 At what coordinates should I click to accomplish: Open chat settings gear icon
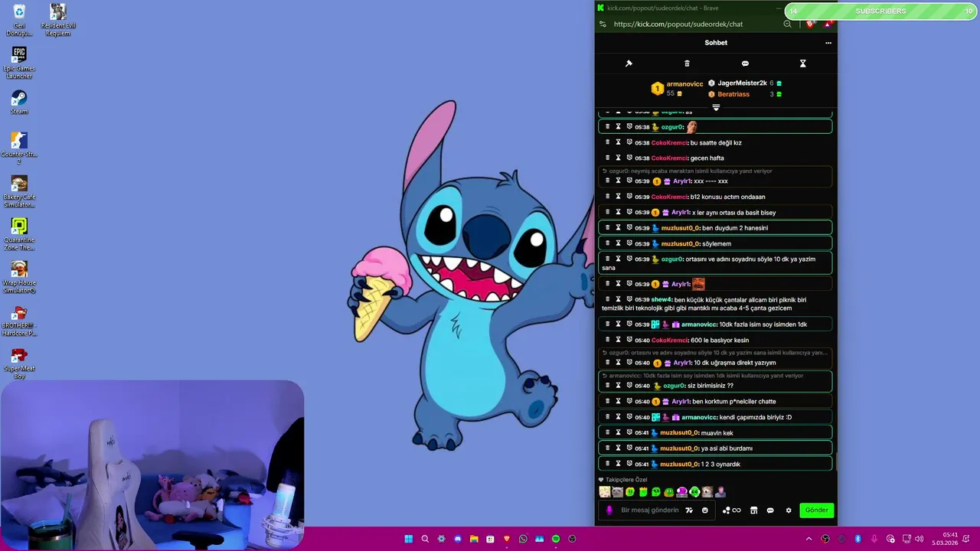click(x=789, y=510)
